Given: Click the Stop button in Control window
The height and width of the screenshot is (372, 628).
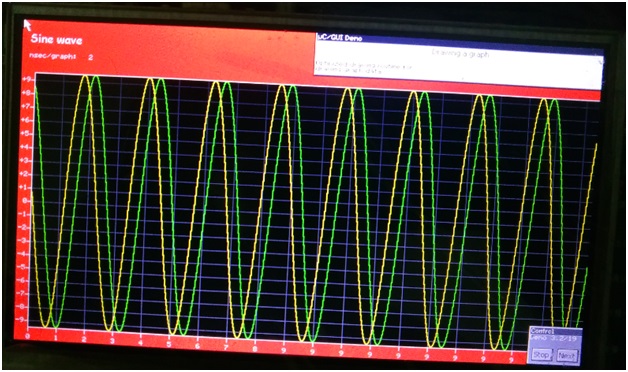Looking at the screenshot, I should click(541, 354).
